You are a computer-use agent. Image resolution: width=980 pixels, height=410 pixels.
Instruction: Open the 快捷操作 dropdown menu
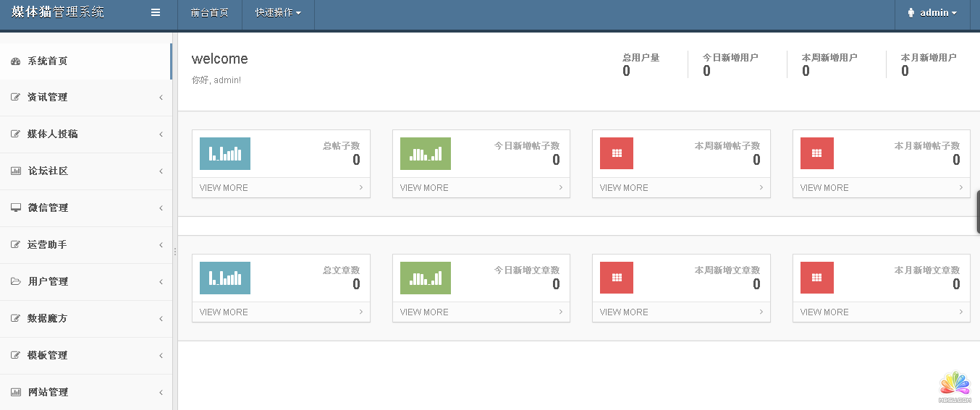point(278,13)
